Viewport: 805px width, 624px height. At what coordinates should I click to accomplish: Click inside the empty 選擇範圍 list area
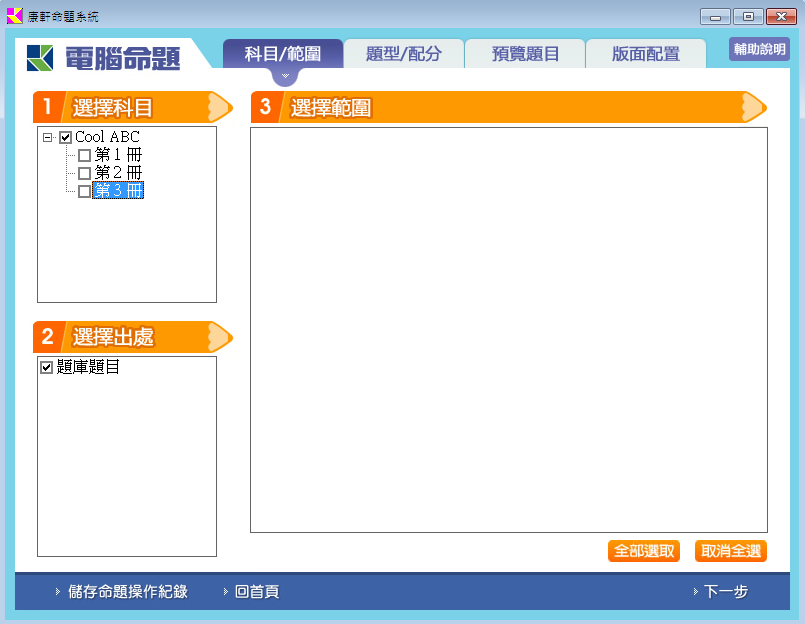pyautogui.click(x=508, y=330)
